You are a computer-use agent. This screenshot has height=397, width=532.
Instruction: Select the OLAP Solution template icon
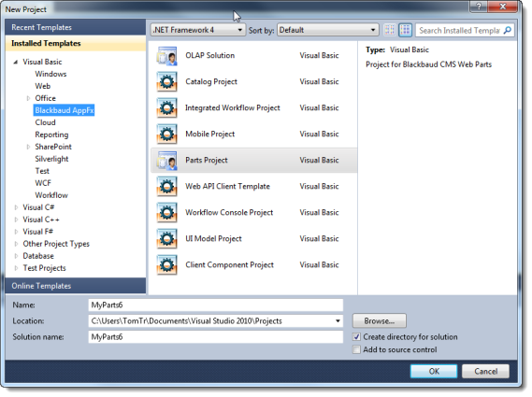[166, 56]
